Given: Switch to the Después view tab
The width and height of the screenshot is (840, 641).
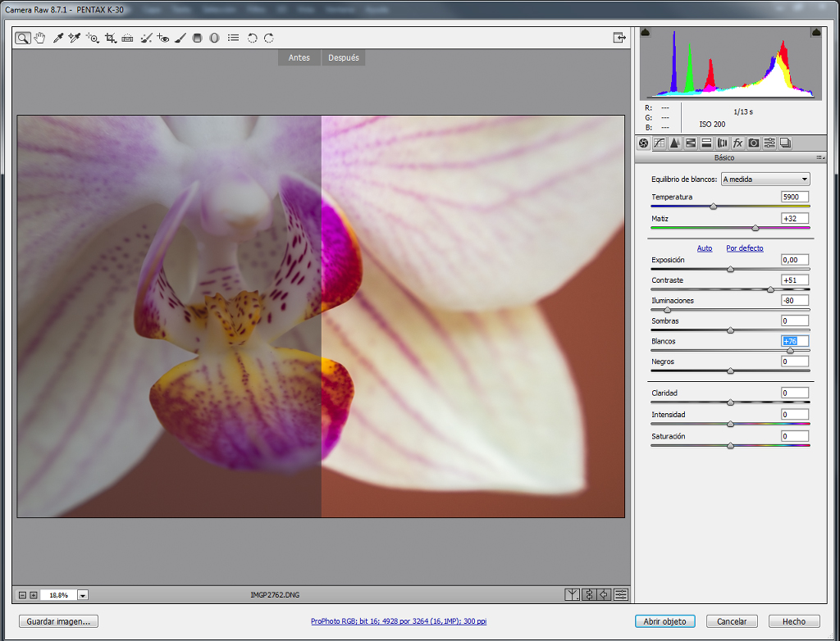Looking at the screenshot, I should (x=344, y=58).
